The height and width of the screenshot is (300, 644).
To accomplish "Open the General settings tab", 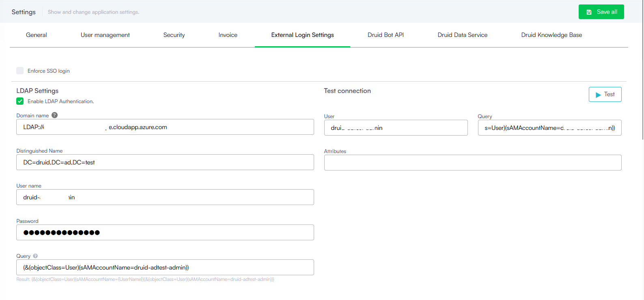I will click(37, 35).
